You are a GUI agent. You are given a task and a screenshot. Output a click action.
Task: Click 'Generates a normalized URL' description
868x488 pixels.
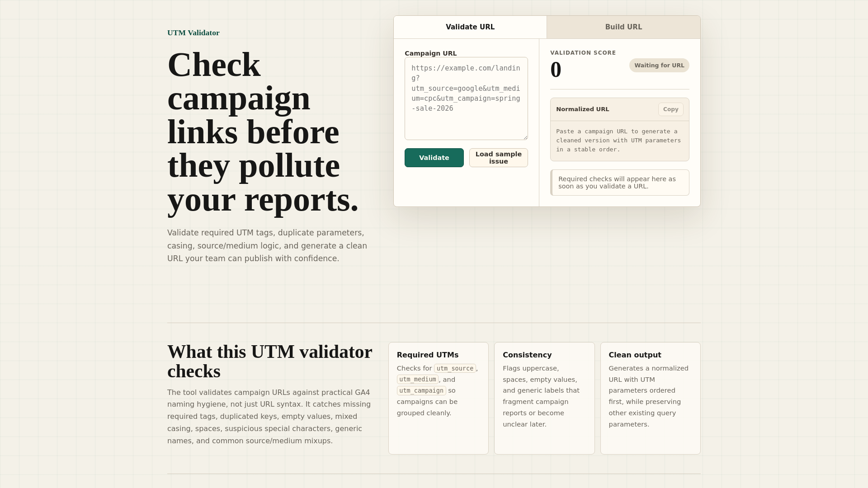pyautogui.click(x=649, y=396)
